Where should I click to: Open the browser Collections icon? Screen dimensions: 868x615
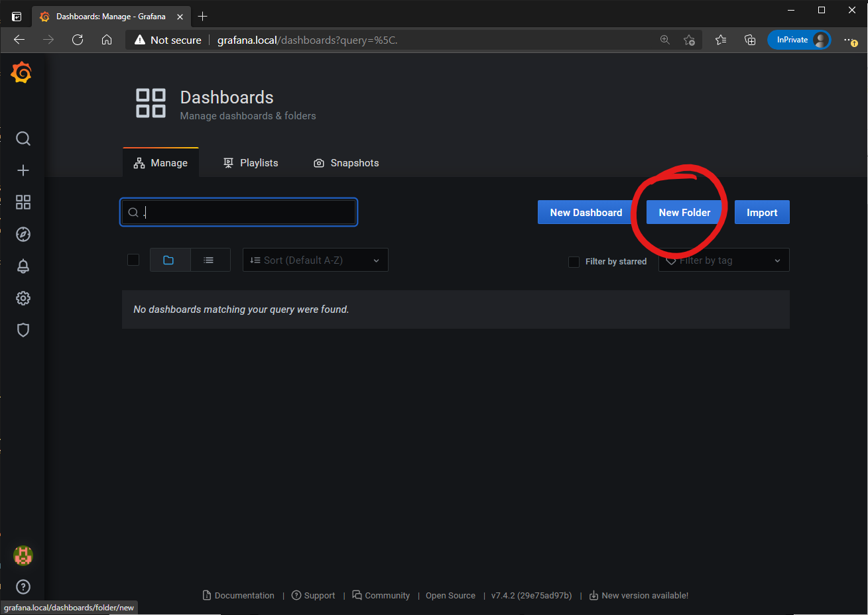click(x=750, y=40)
